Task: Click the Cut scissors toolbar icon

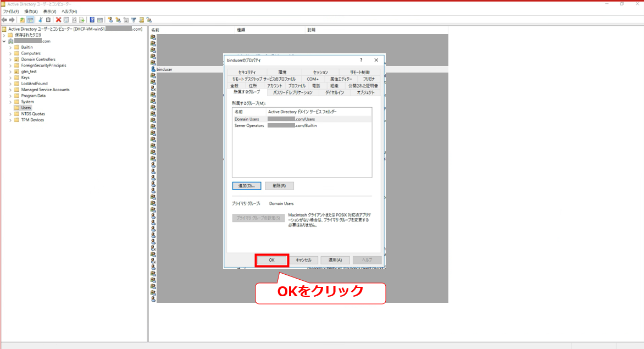Action: click(x=40, y=20)
